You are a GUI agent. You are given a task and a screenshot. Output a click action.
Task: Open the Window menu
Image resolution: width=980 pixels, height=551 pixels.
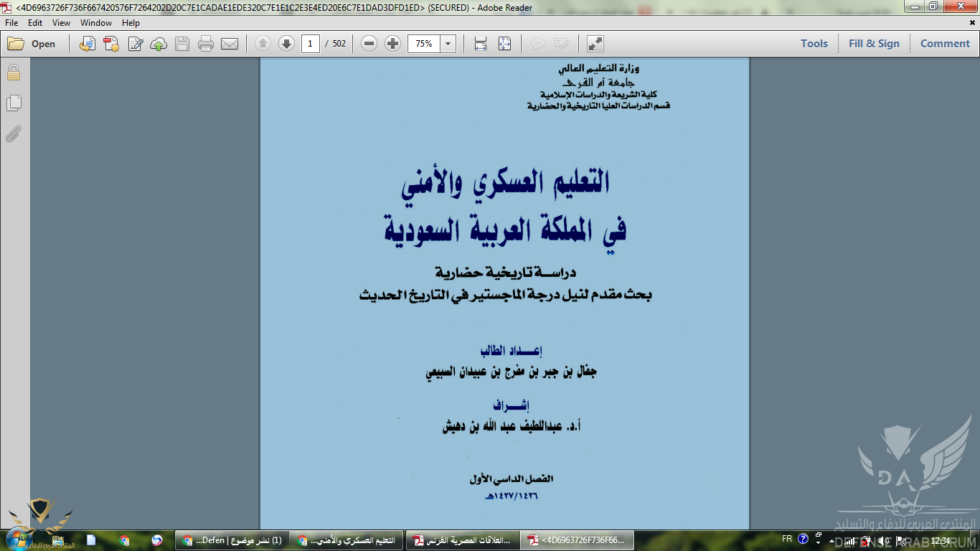pos(96,23)
